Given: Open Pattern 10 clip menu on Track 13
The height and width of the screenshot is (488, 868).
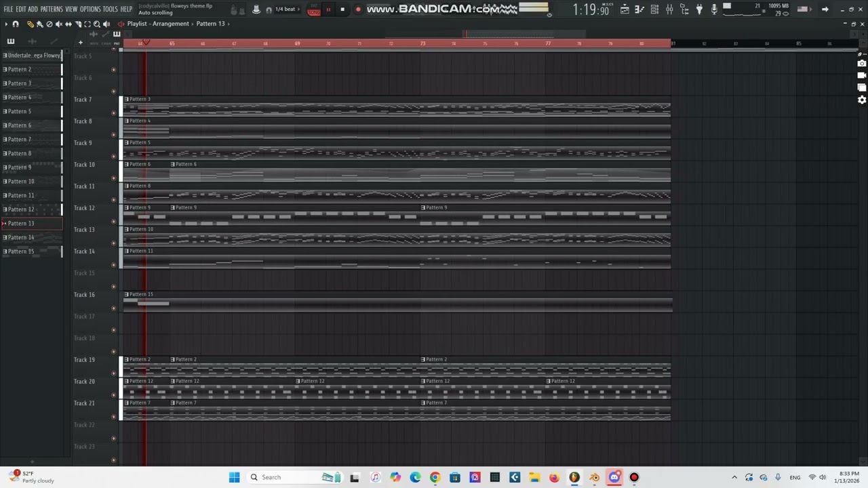Looking at the screenshot, I should point(126,229).
